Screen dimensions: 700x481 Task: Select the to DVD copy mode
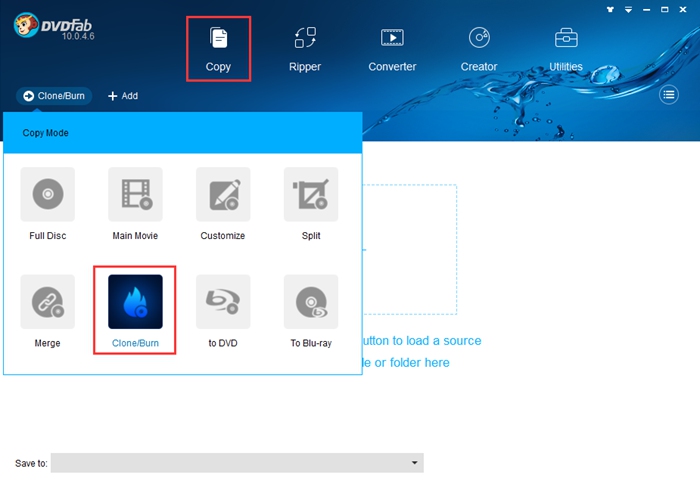point(223,312)
